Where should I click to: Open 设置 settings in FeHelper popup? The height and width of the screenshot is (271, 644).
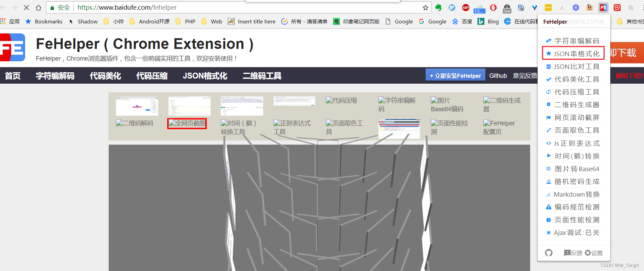(x=594, y=253)
